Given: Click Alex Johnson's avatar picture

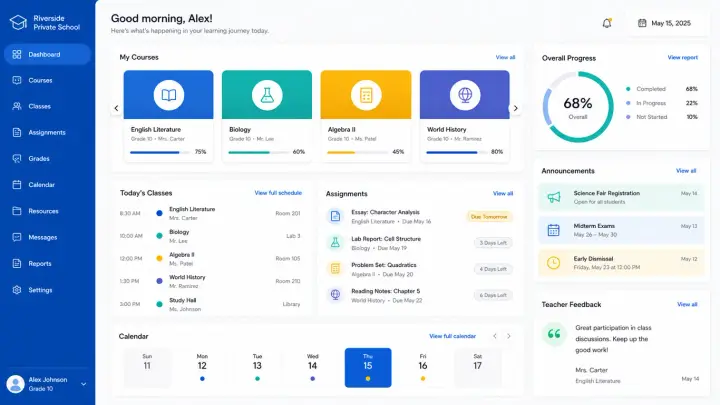Looking at the screenshot, I should [x=15, y=384].
